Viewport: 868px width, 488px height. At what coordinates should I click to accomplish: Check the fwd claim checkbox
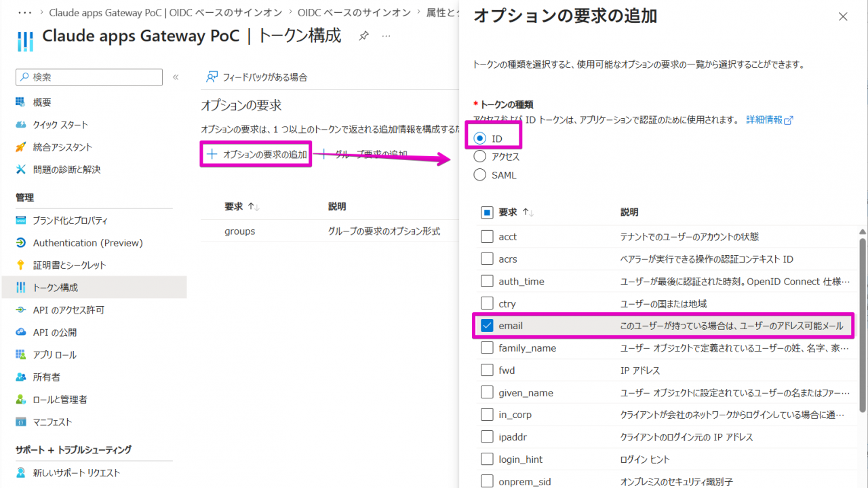coord(487,371)
